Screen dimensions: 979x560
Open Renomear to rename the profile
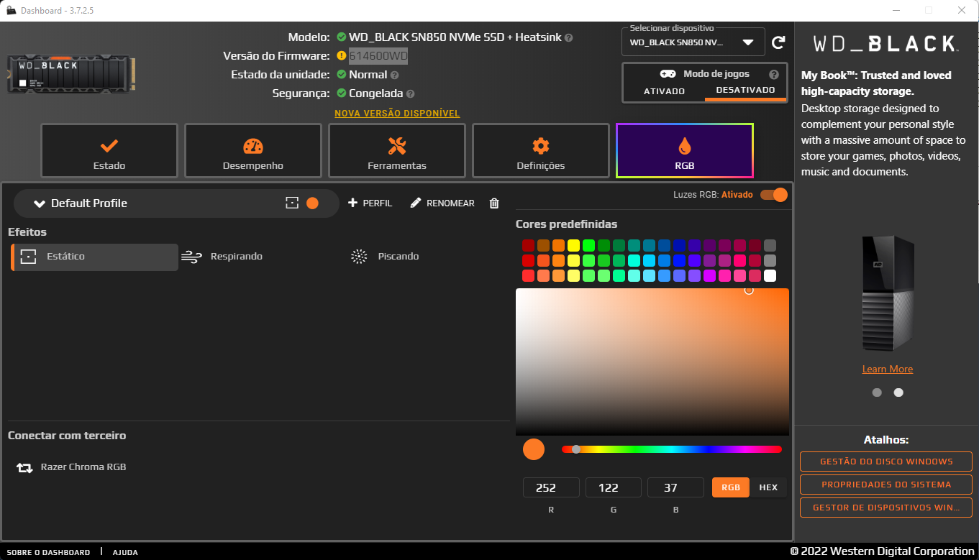[442, 203]
